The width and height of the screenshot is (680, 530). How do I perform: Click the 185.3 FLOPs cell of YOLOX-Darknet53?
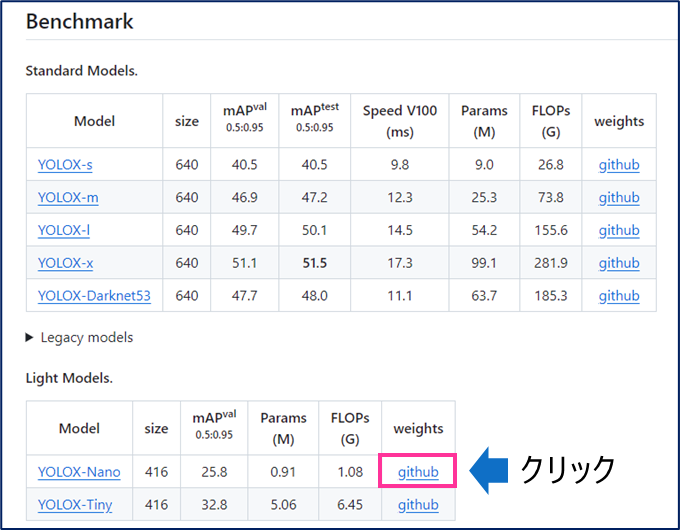[x=551, y=296]
